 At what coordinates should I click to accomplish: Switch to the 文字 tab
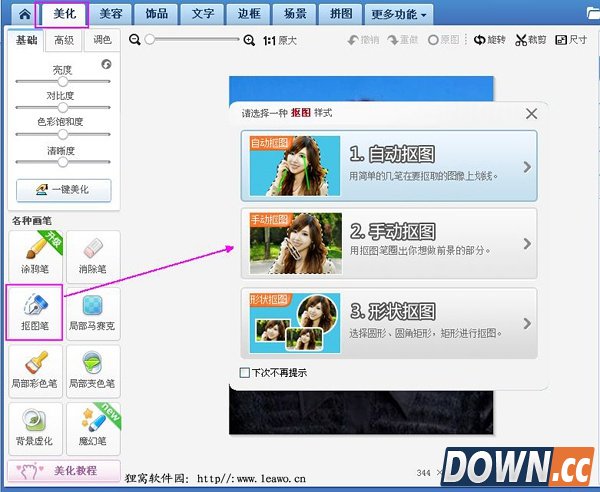pos(202,14)
